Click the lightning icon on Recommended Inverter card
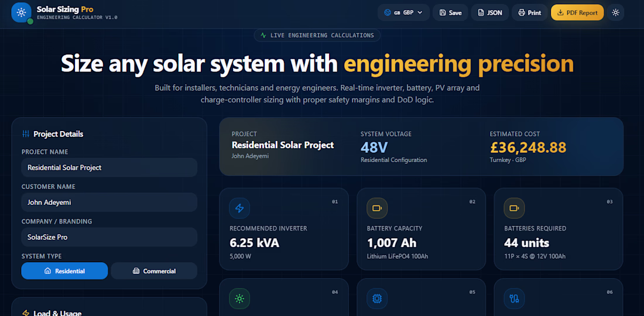Screen dimensions: 644x316 pos(239,208)
